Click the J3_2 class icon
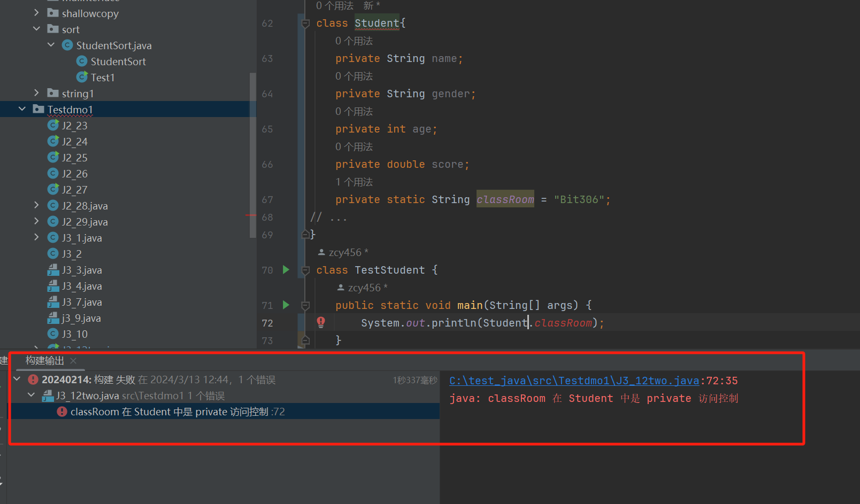The height and width of the screenshot is (504, 860). (53, 253)
